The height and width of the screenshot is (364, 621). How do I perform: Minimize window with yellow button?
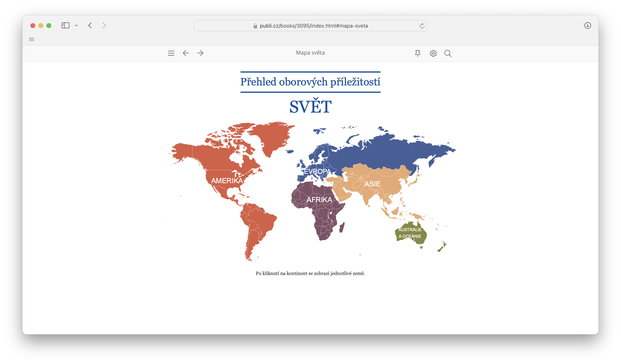(x=41, y=26)
